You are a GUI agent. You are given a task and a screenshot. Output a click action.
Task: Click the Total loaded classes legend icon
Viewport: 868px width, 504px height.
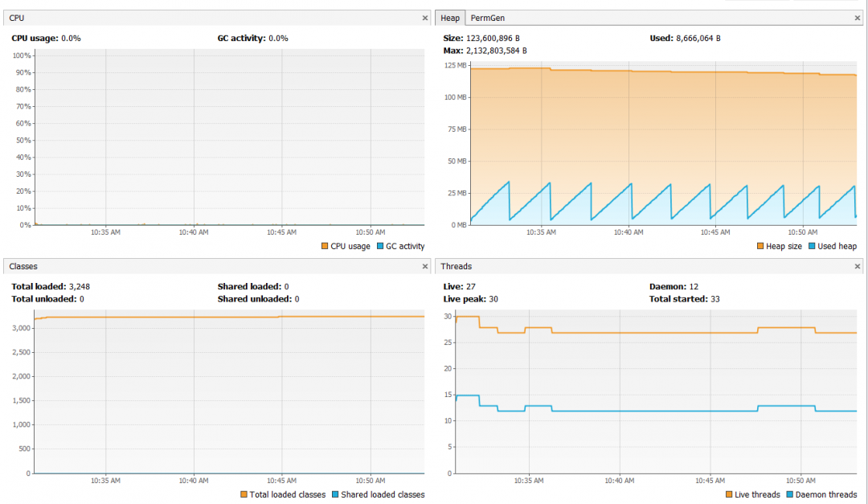tap(244, 494)
